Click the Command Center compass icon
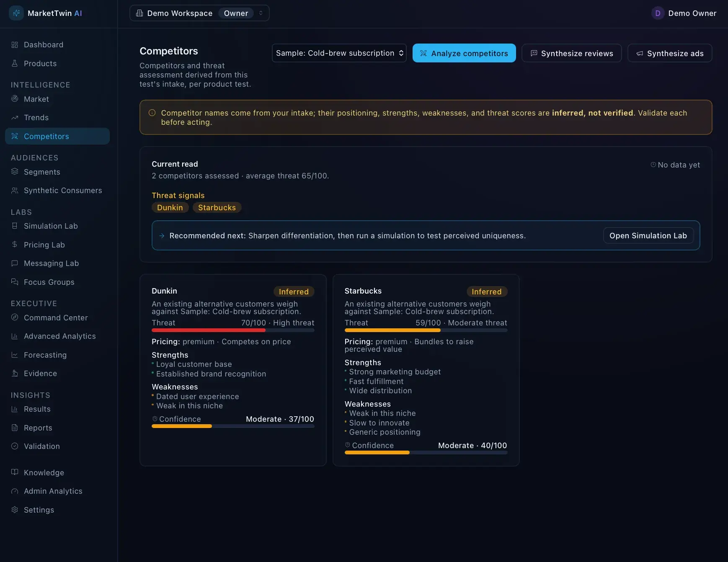This screenshot has width=728, height=562. click(x=15, y=317)
